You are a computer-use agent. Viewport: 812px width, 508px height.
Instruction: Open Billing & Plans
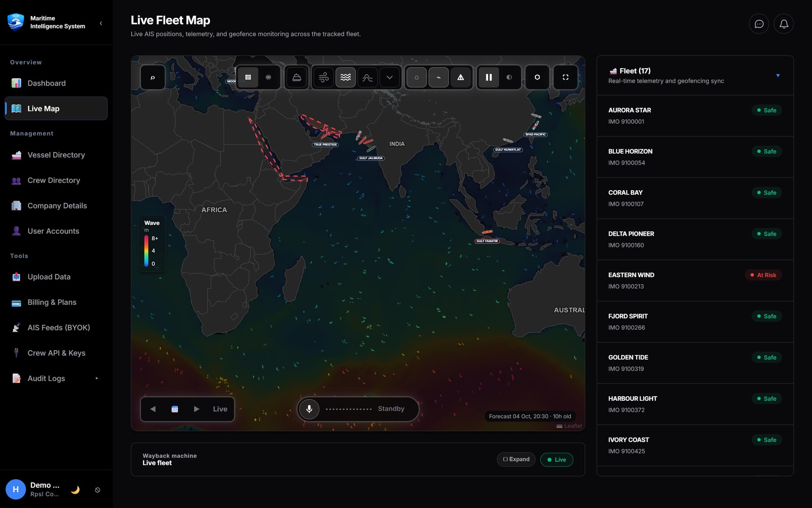(56, 302)
